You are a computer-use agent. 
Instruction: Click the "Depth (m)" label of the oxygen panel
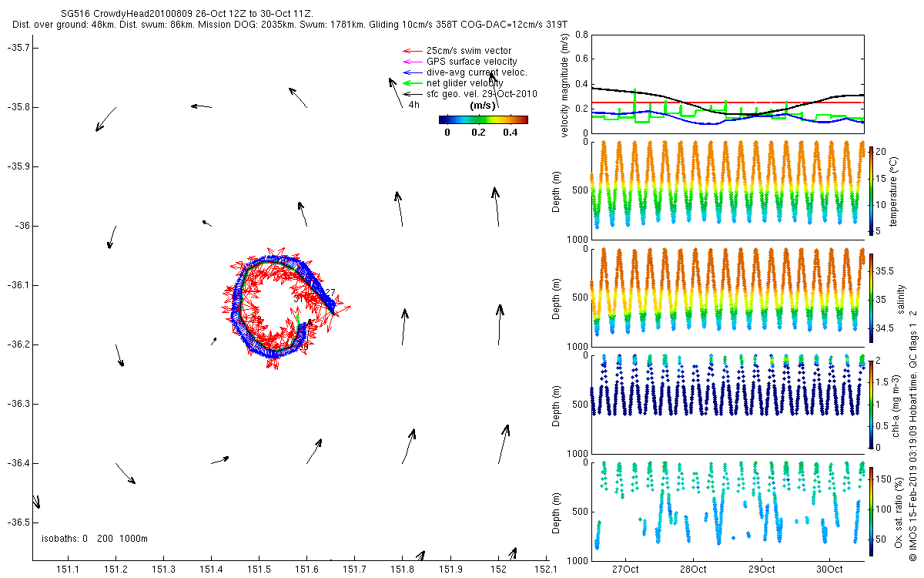(557, 511)
